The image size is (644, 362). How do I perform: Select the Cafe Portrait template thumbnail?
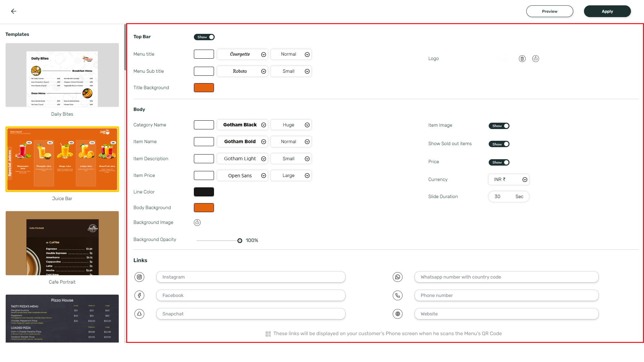(x=62, y=243)
